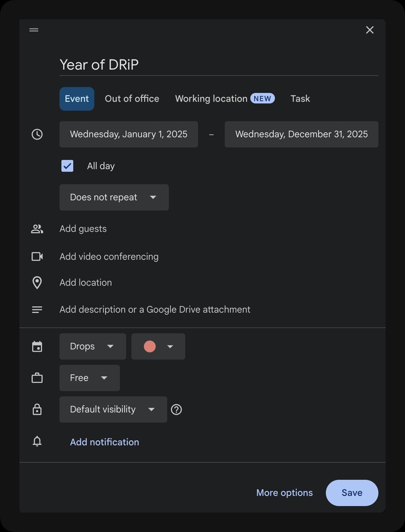Screen dimensions: 405x532
Task: Open the Drops calendar dropdown
Action: [93, 346]
